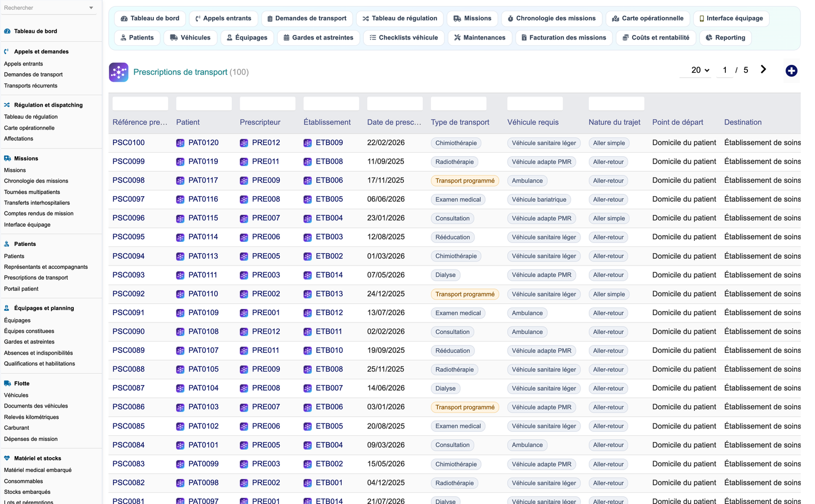Click the Tableau de bord sidebar icon
The width and height of the screenshot is (815, 504).
7,31
